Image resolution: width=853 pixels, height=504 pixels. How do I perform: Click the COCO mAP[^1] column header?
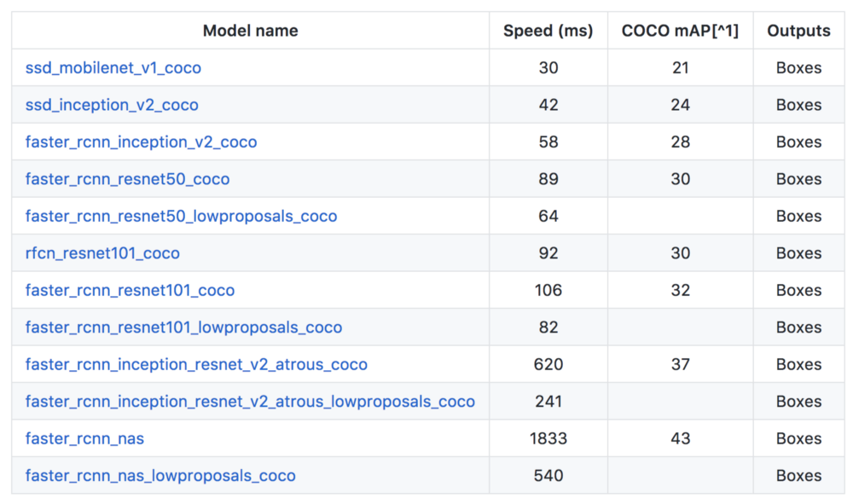click(680, 32)
